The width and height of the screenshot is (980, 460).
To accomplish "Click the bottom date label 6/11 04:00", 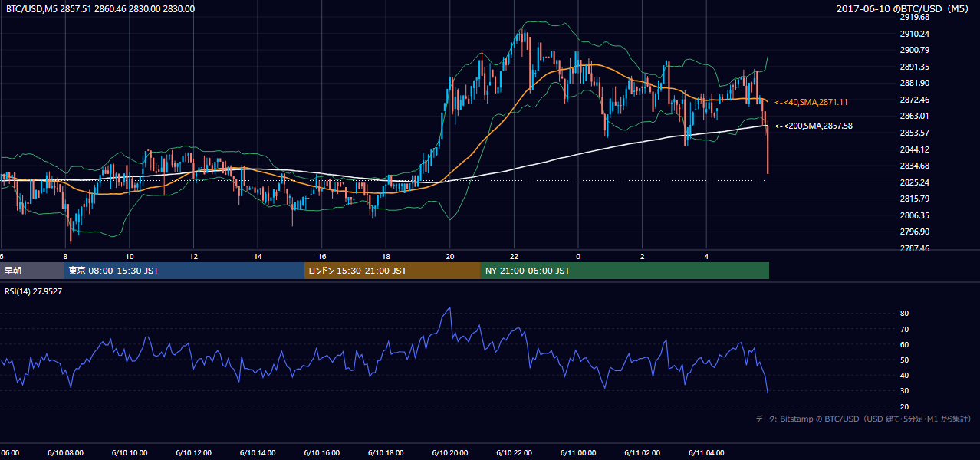I will click(x=706, y=453).
